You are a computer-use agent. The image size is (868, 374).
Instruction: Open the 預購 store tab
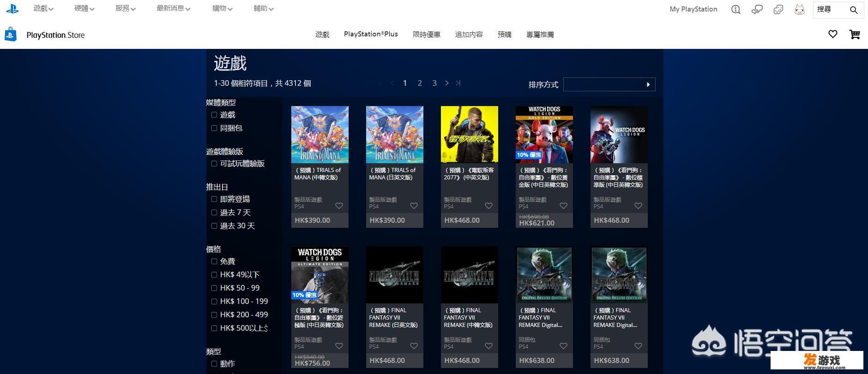coord(505,35)
